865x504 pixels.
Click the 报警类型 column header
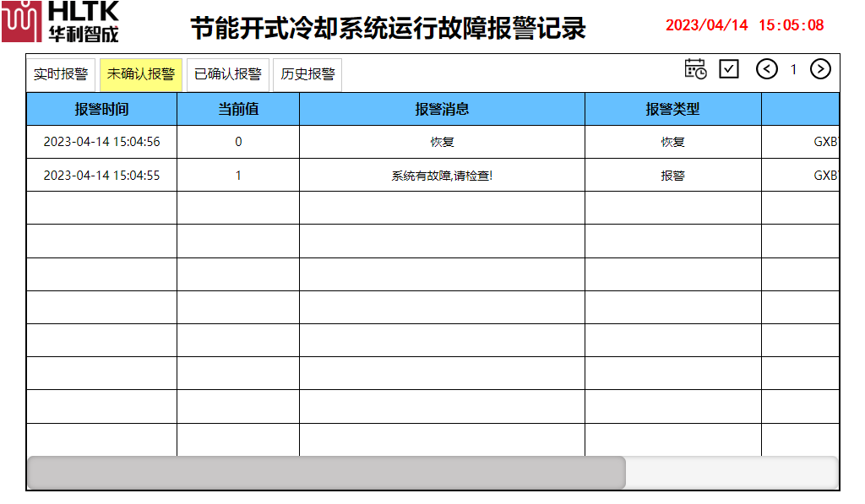tap(672, 109)
